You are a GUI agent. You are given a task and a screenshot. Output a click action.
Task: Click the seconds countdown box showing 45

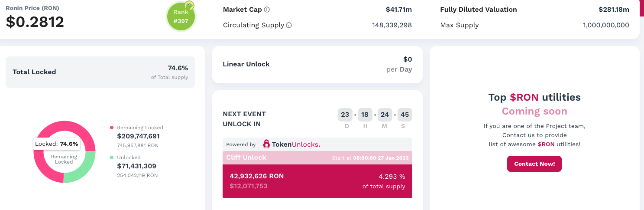(x=405, y=115)
